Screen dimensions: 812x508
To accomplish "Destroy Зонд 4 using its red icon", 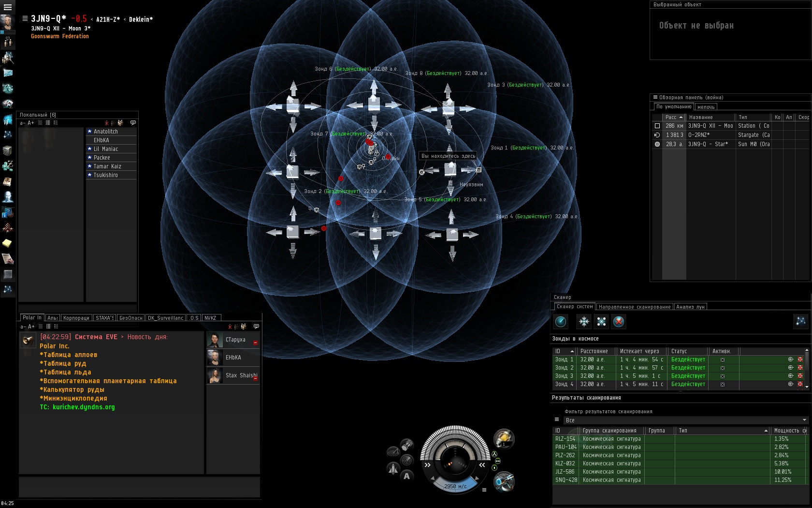I will pos(800,384).
